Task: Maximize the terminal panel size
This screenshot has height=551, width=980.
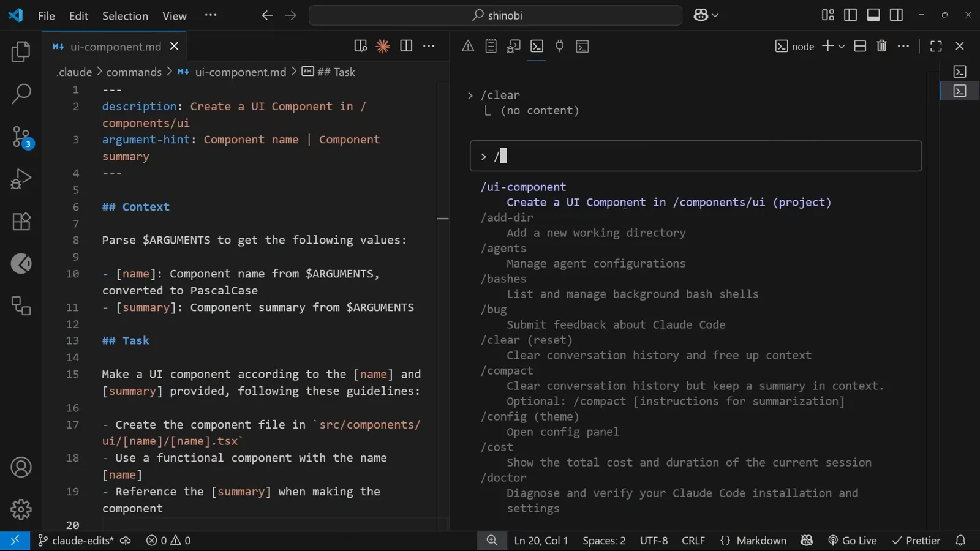Action: point(936,47)
